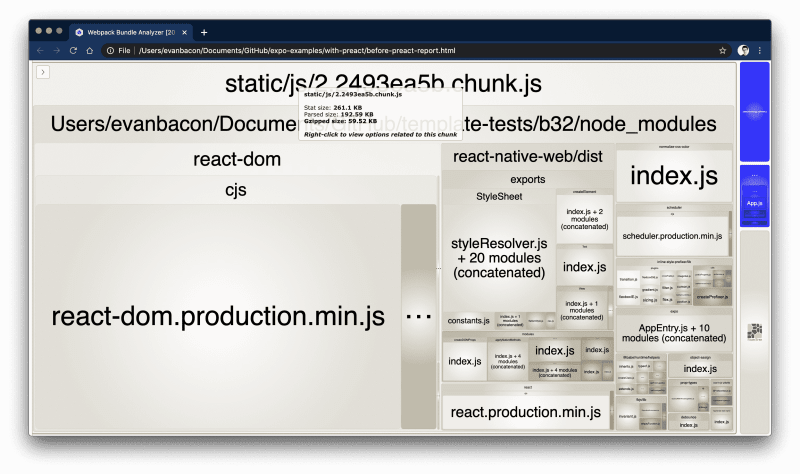Select AppEntry.js + 10 modules block
800x474 pixels.
tap(674, 333)
